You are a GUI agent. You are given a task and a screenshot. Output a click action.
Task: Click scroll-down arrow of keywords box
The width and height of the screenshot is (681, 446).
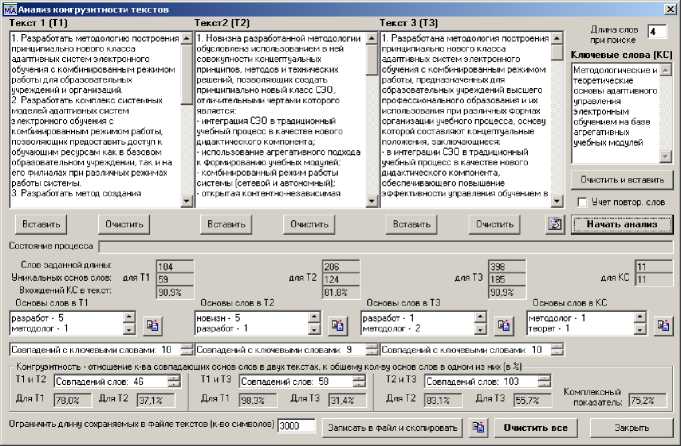coord(666,157)
